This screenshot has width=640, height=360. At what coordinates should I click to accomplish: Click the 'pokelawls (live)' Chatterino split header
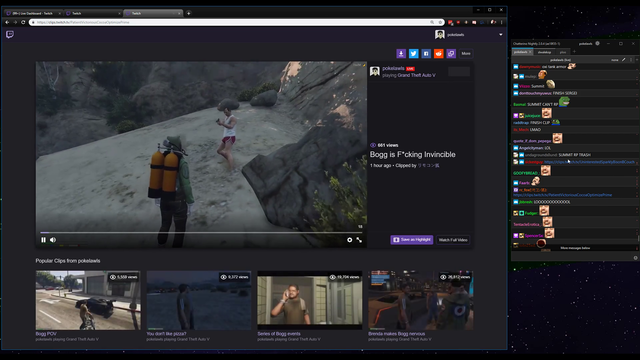tap(560, 60)
